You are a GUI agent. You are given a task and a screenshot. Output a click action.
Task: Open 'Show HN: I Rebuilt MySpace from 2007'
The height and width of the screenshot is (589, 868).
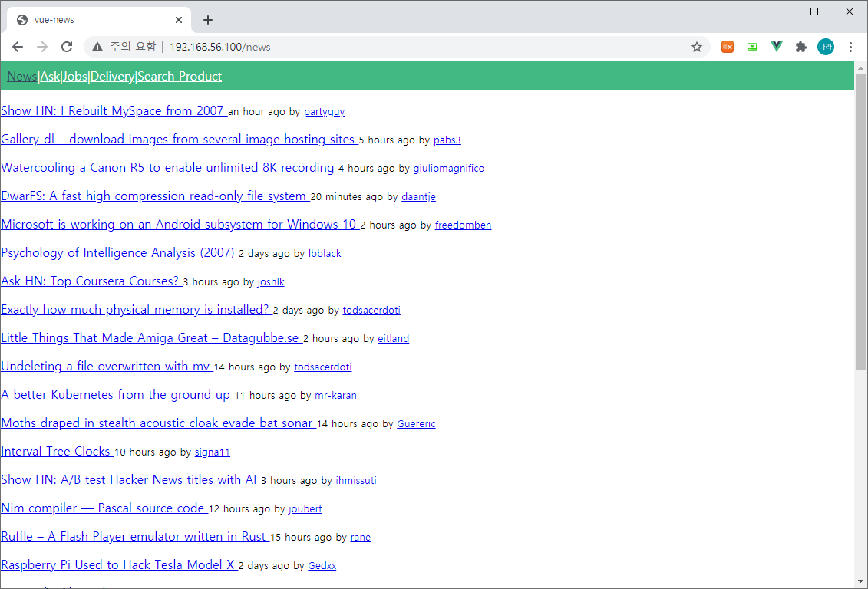pos(114,110)
